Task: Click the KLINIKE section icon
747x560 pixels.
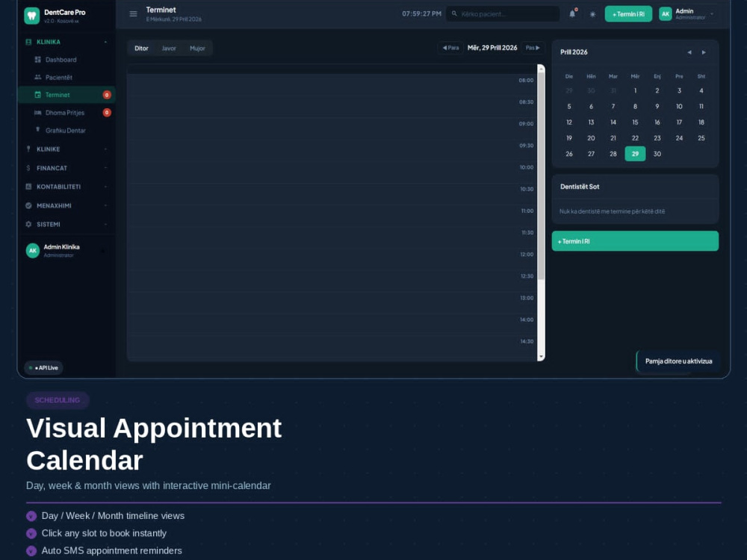Action: [x=28, y=149]
